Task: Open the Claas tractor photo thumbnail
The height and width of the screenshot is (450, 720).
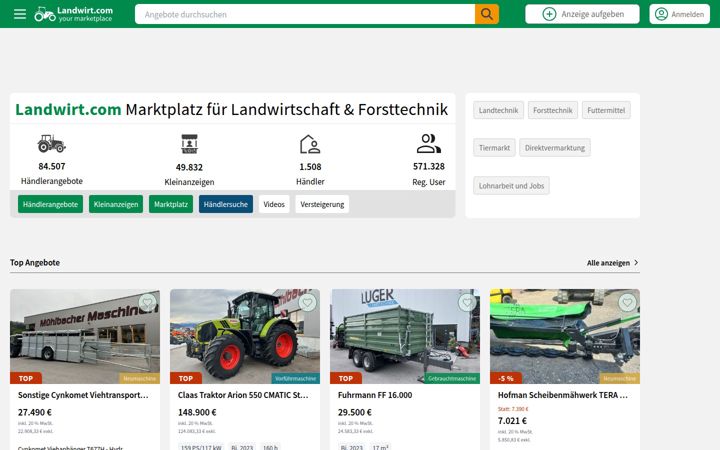Action: 245,336
